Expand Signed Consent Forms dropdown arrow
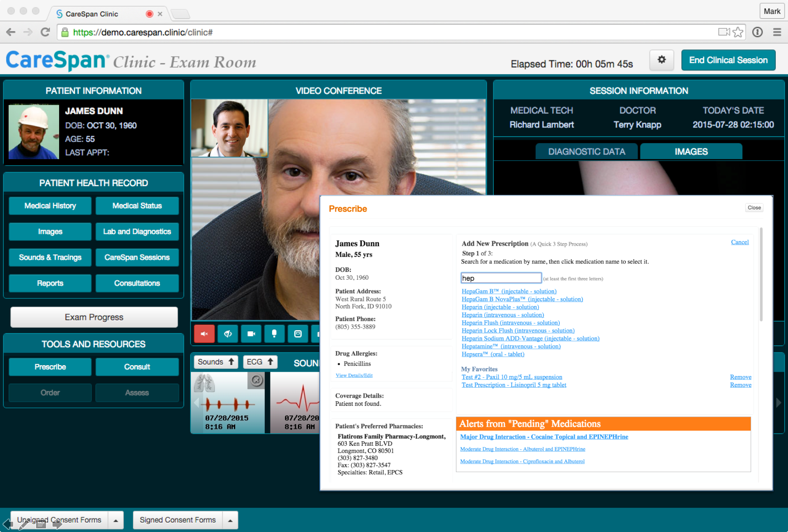The image size is (788, 532). (230, 520)
